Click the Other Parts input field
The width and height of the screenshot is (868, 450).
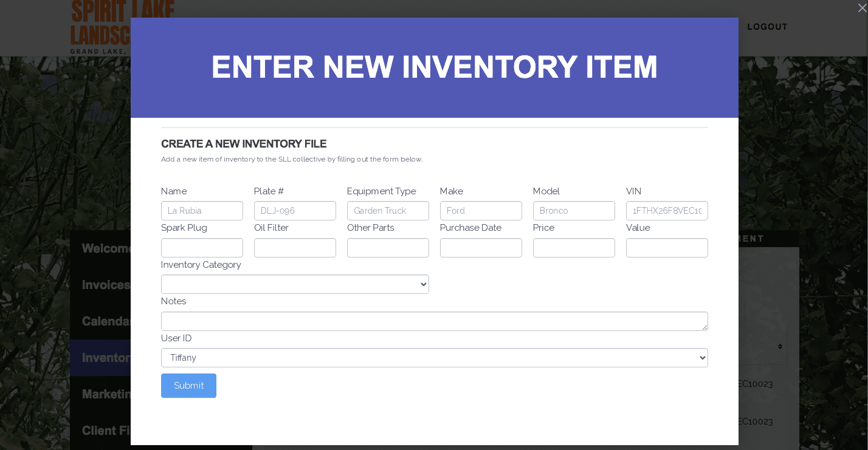[x=388, y=248]
